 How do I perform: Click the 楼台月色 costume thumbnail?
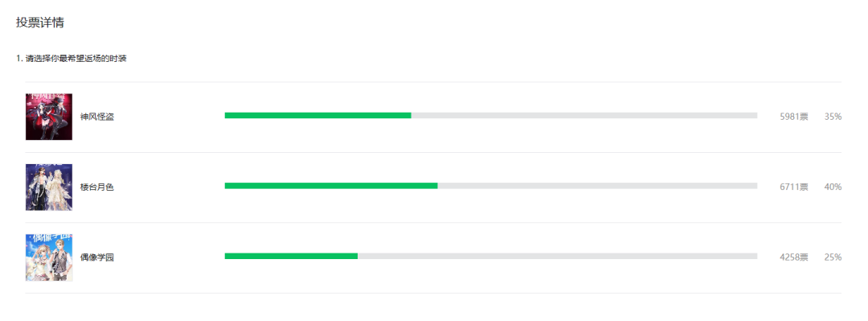pyautogui.click(x=49, y=187)
